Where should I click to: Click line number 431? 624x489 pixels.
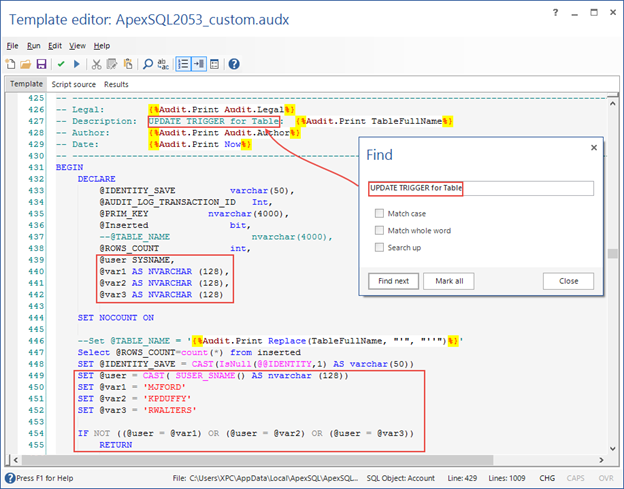pyautogui.click(x=36, y=167)
